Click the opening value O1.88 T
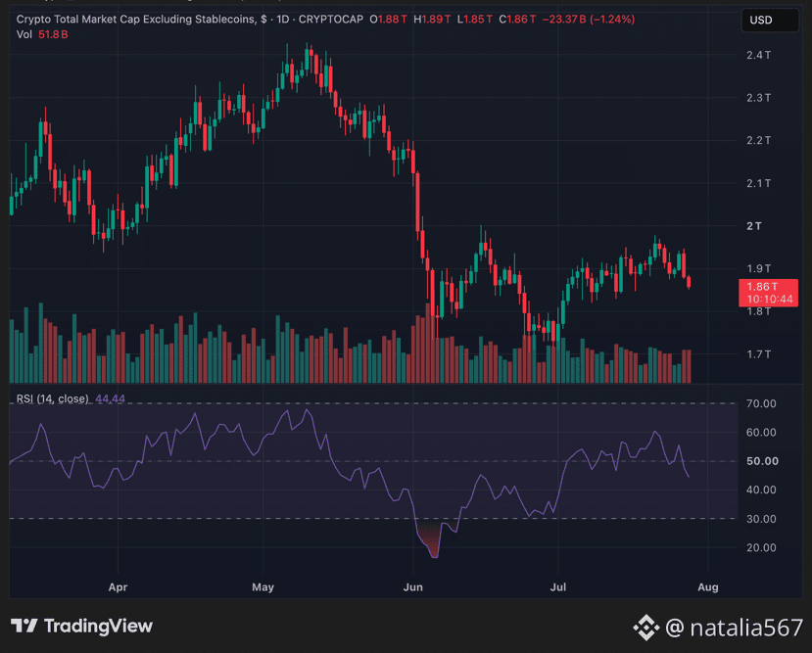 (x=389, y=20)
